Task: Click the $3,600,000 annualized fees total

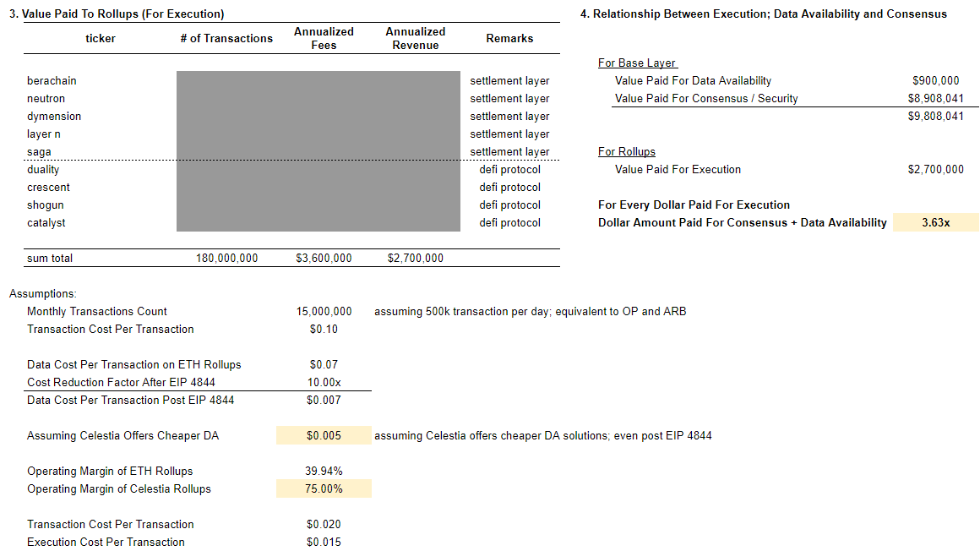Action: 324,259
